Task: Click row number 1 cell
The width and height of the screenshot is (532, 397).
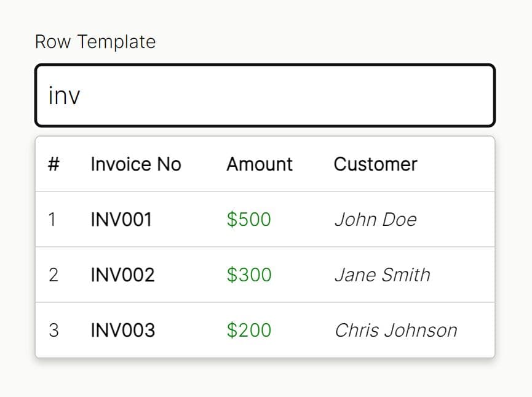Action: [52, 219]
